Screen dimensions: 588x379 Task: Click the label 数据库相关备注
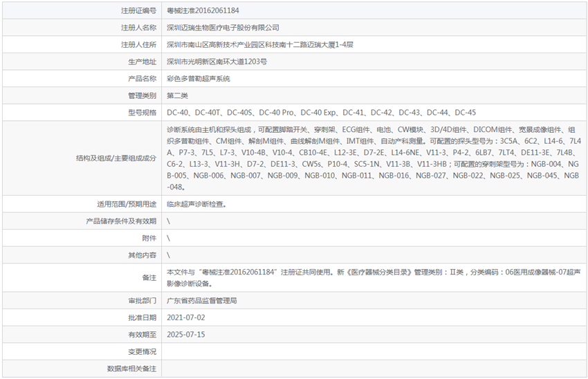click(x=131, y=369)
